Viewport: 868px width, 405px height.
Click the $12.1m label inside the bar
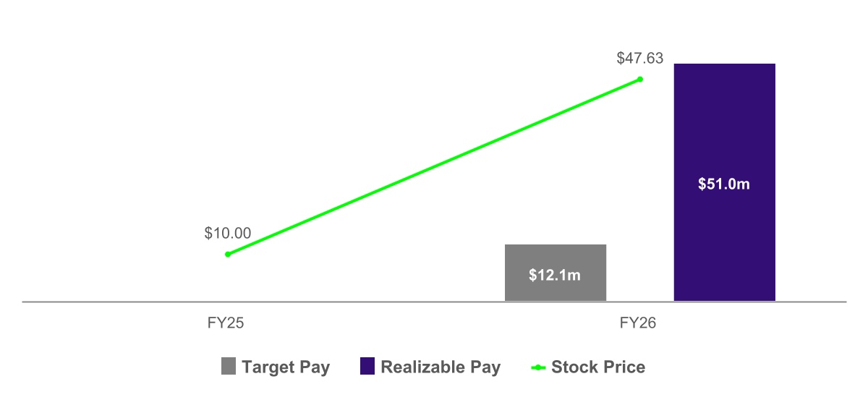coord(555,276)
